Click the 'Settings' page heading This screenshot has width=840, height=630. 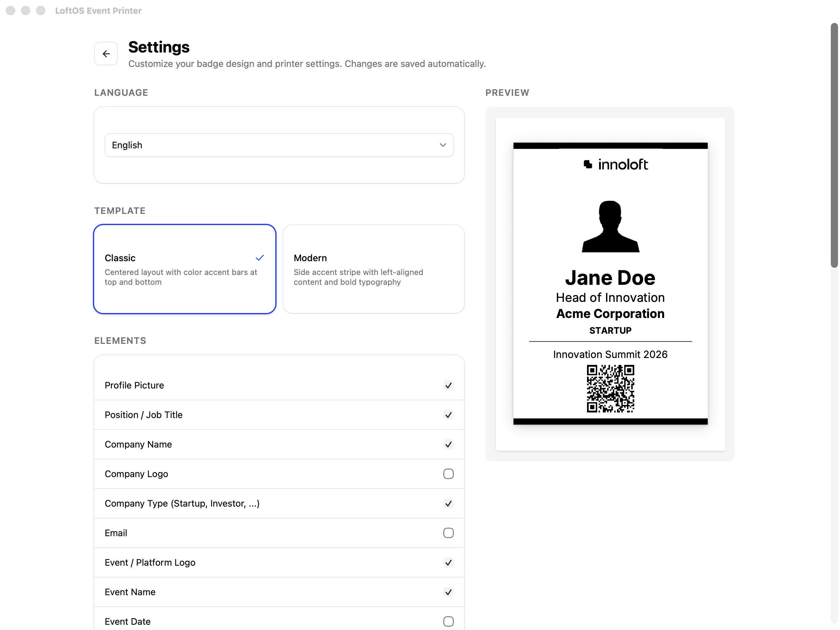pos(159,47)
